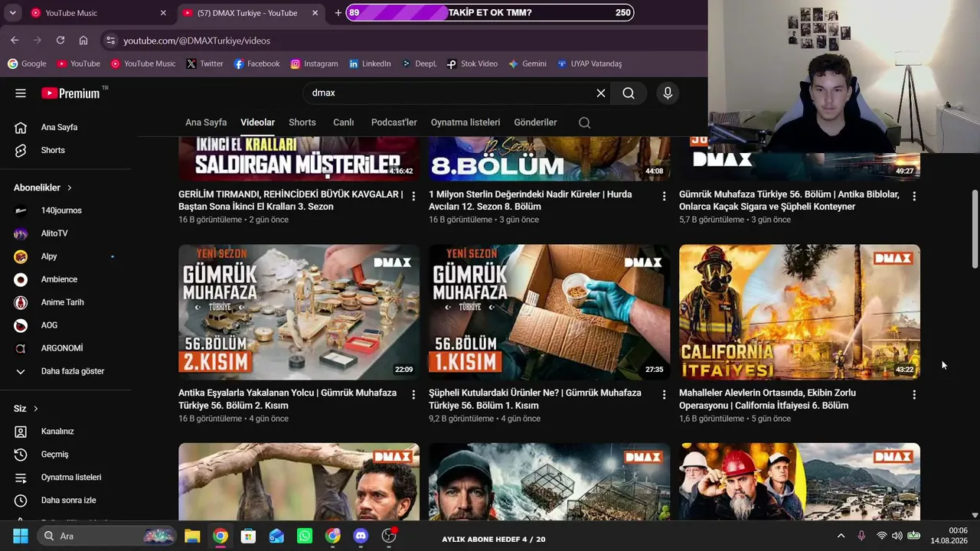Open the Stok Video bookmark
Image resolution: width=980 pixels, height=551 pixels.
472,64
